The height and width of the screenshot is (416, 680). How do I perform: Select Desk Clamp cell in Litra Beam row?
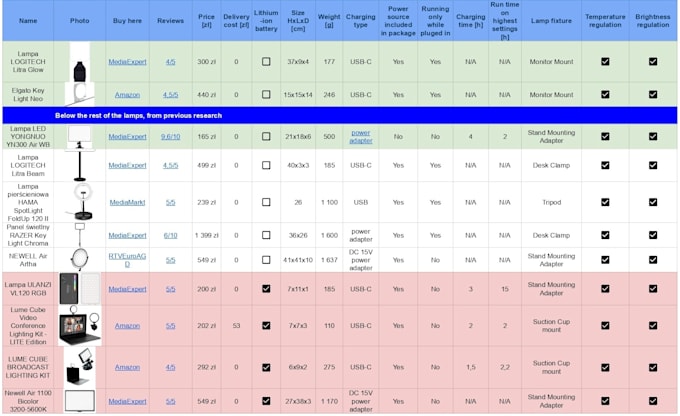[x=551, y=165]
